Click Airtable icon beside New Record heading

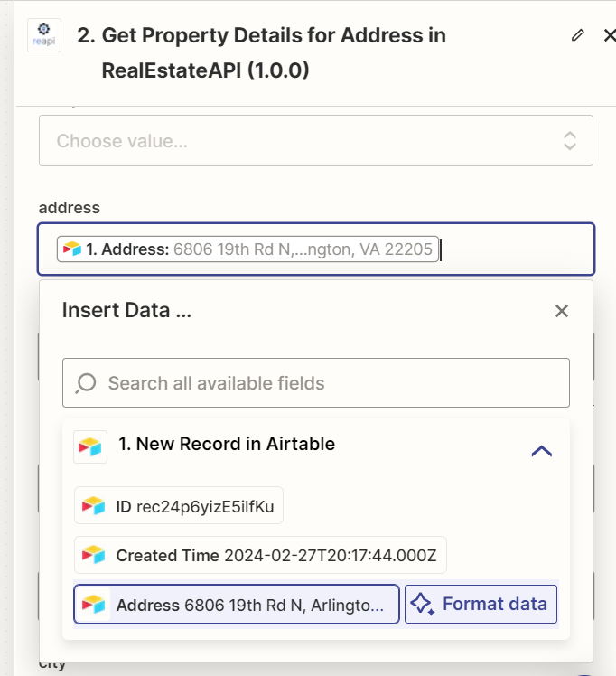coord(90,446)
